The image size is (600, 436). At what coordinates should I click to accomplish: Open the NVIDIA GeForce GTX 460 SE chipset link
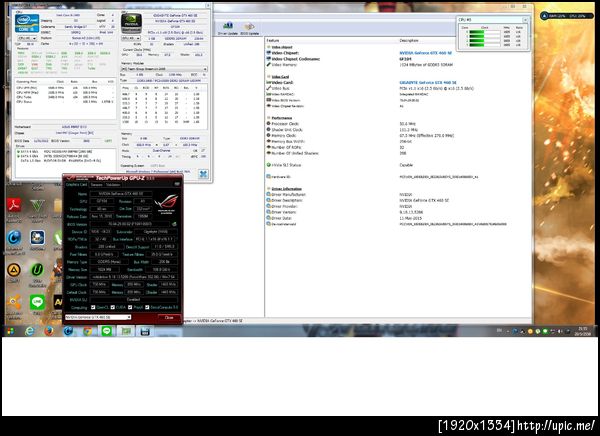click(426, 53)
